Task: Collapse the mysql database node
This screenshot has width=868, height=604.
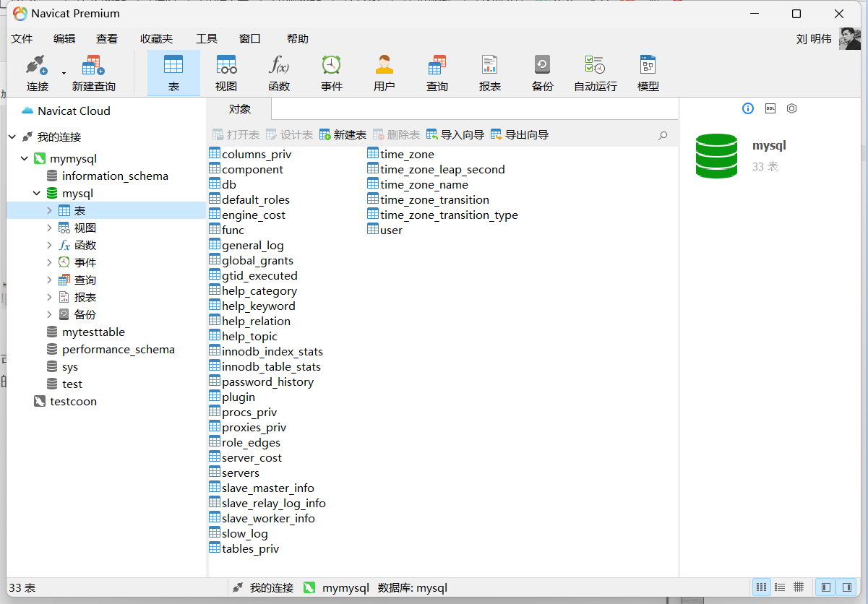Action: coord(37,193)
